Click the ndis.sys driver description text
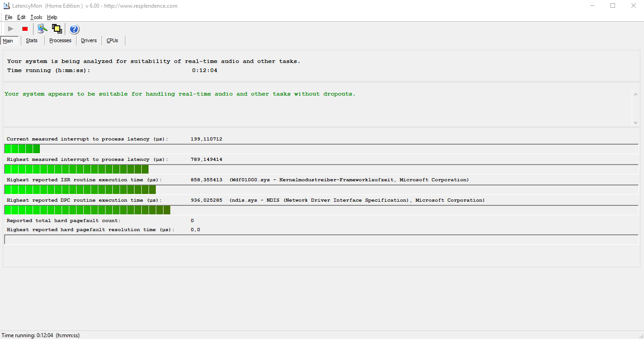 (x=357, y=200)
